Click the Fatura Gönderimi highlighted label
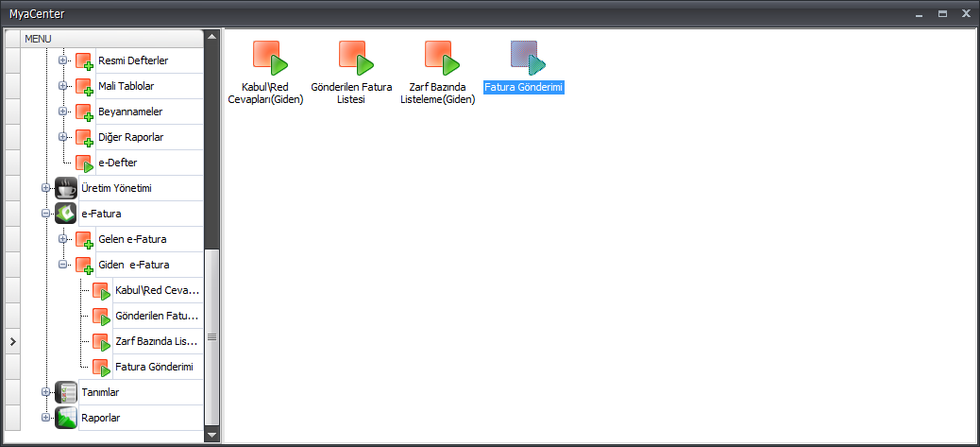 524,88
